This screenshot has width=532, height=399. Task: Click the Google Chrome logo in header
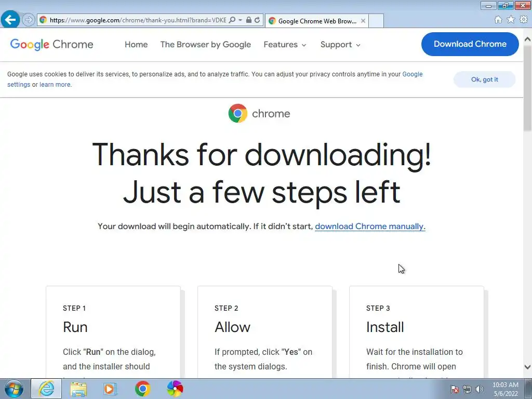51,45
